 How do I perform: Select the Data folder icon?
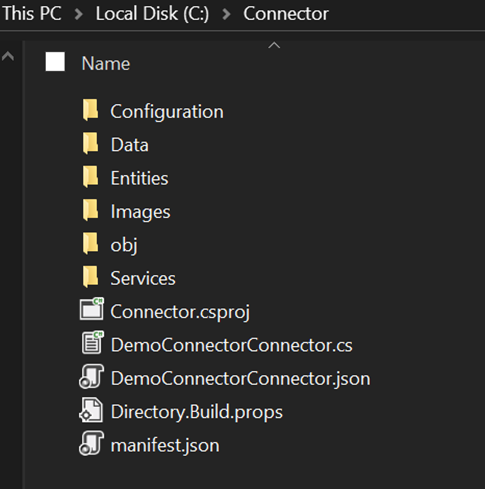pyautogui.click(x=90, y=143)
